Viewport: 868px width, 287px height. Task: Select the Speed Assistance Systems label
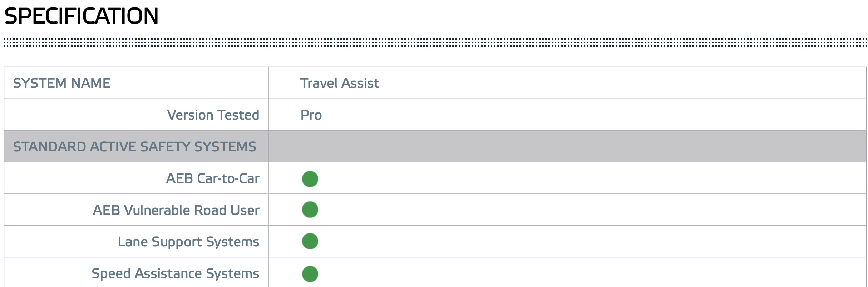[x=175, y=274]
